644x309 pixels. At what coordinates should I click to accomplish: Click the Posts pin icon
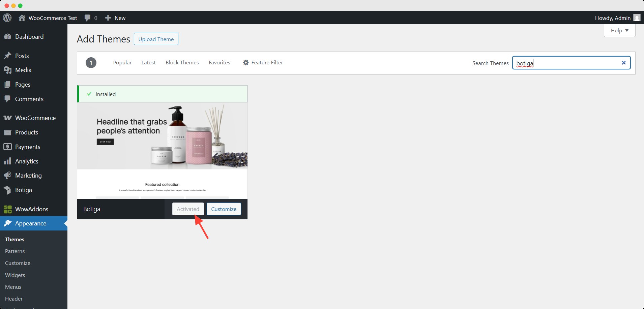click(x=7, y=56)
